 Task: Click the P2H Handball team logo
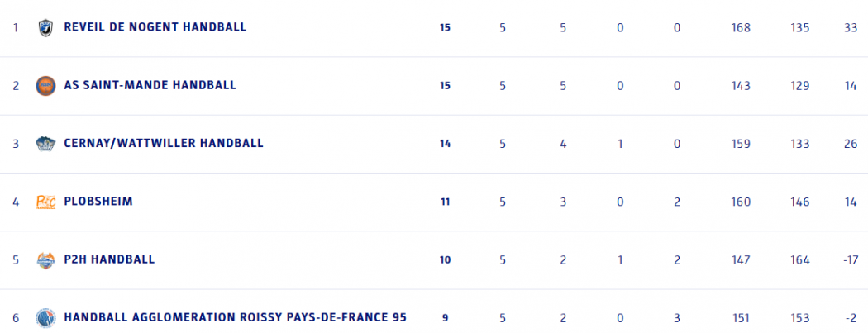[x=45, y=260]
